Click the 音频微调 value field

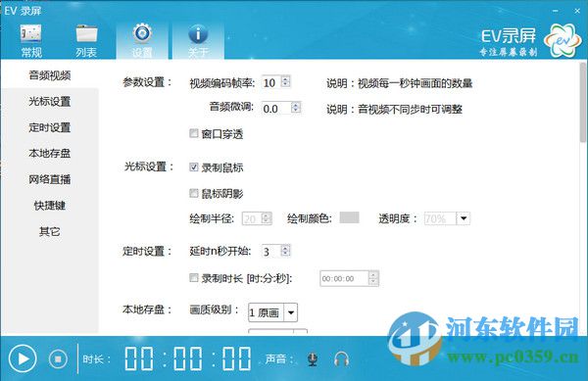point(276,109)
